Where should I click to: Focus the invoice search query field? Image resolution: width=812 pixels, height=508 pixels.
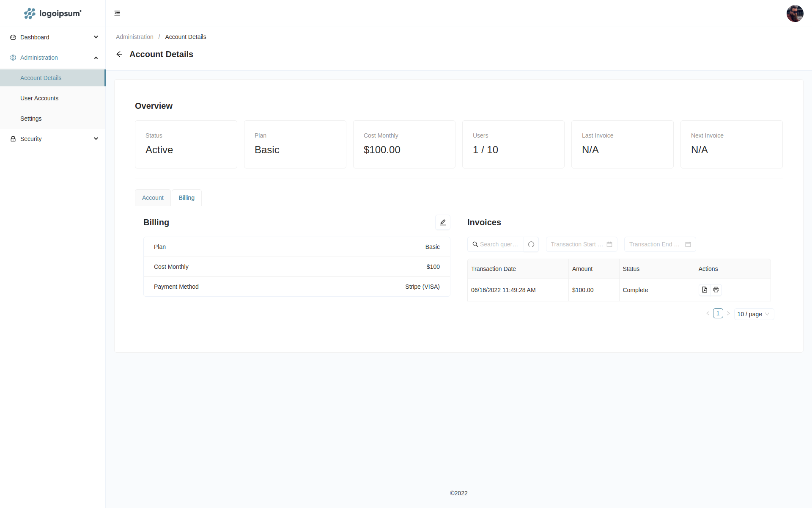tap(499, 244)
